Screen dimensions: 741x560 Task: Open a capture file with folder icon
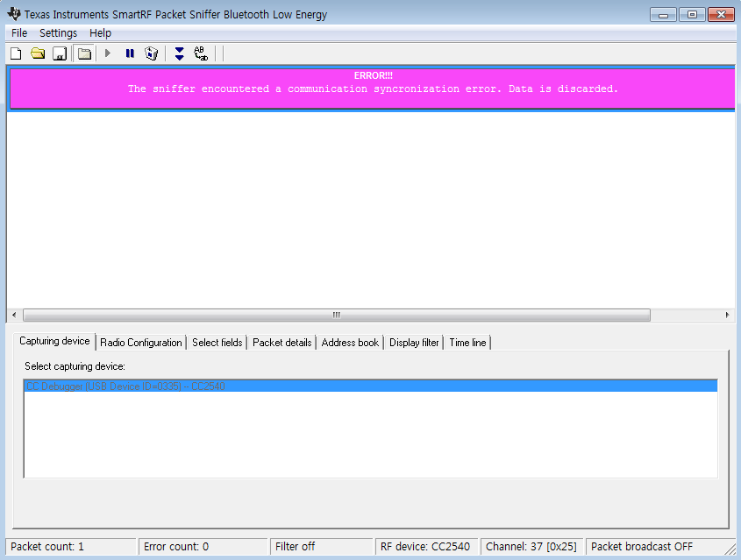point(38,53)
